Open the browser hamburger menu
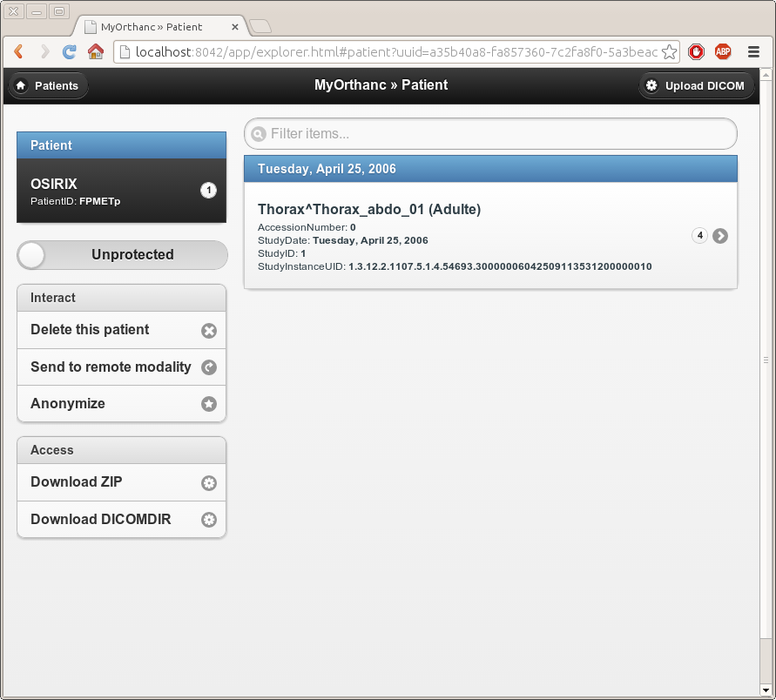The width and height of the screenshot is (776, 700). click(x=753, y=51)
